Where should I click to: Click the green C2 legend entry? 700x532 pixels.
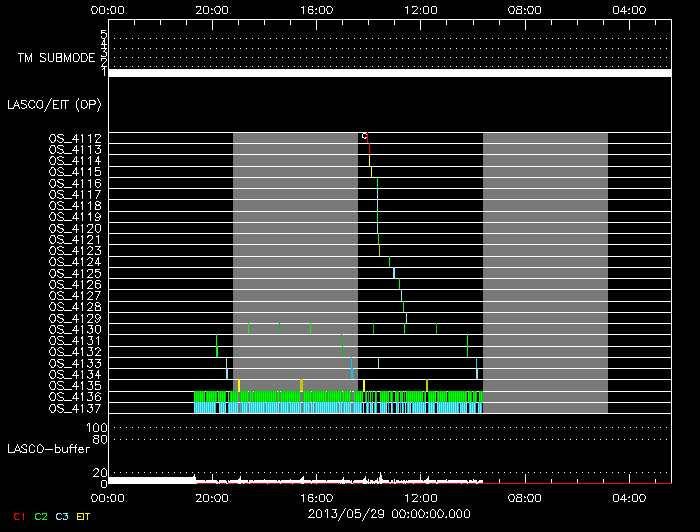pos(40,515)
